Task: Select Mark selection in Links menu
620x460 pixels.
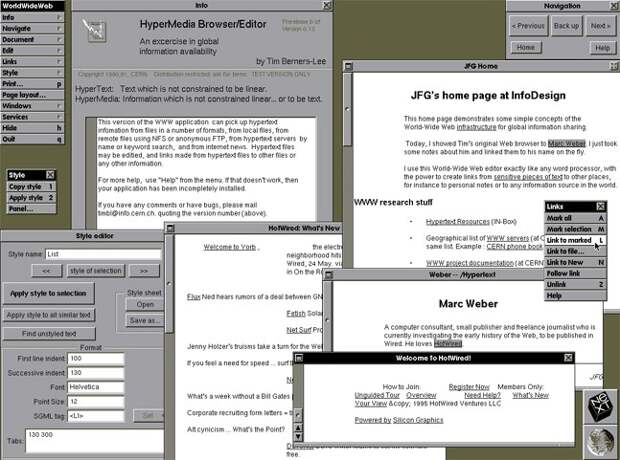Action: click(575, 229)
